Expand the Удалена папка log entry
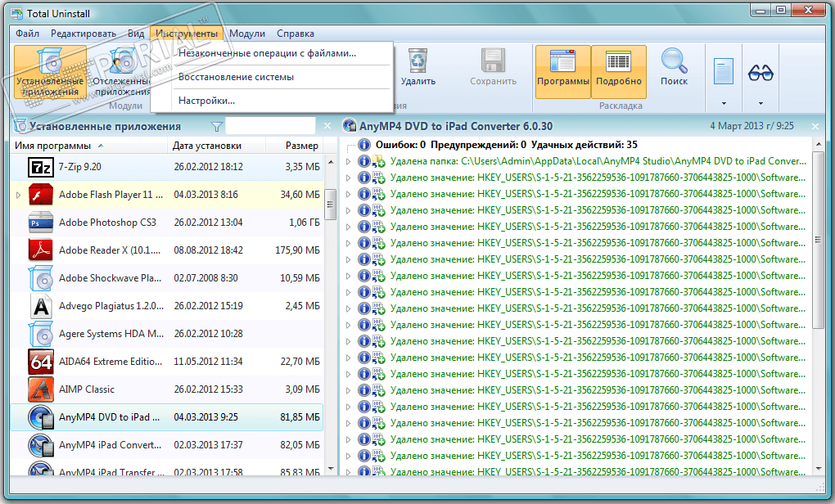835x504 pixels. coord(348,161)
